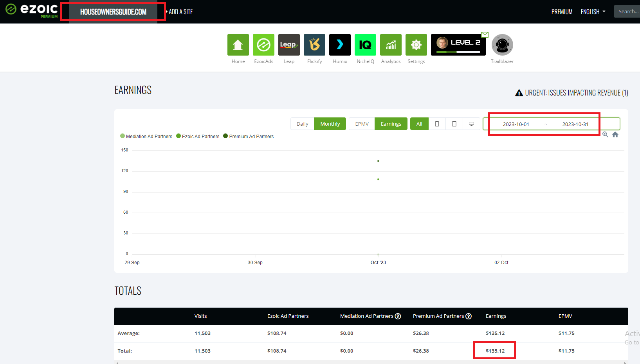Image resolution: width=640 pixels, height=364 pixels.
Task: Click the Mediation Ad Partners help icon
Action: (398, 316)
